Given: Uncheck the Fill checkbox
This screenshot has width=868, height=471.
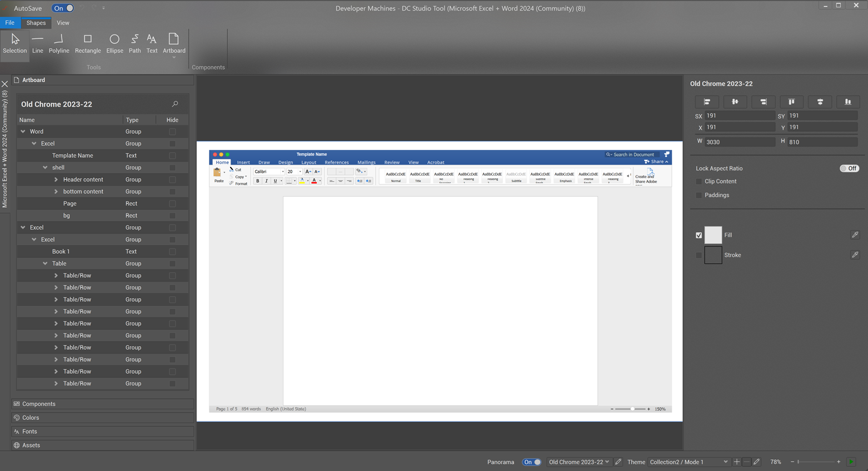Looking at the screenshot, I should pos(699,235).
